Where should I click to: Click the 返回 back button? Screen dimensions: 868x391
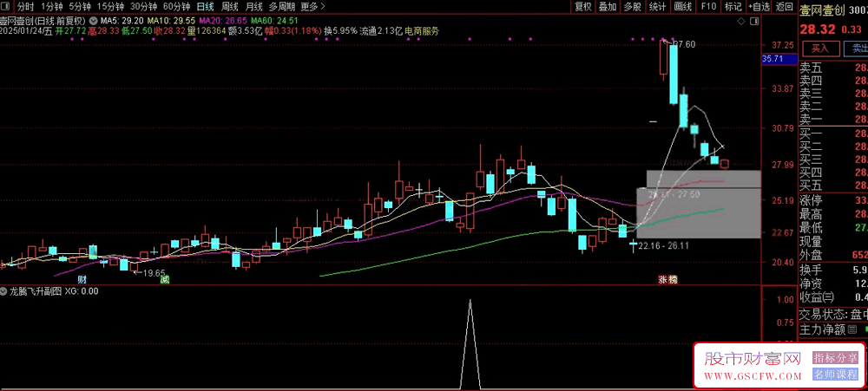click(x=785, y=7)
